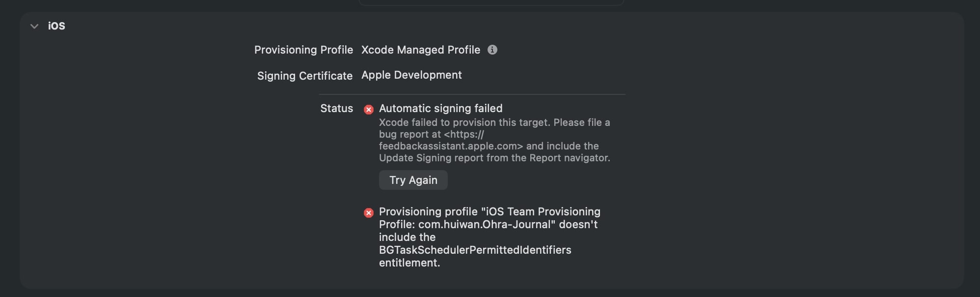Open info icon beside Xcode Managed Profile
Image resolution: width=980 pixels, height=297 pixels.
click(x=492, y=50)
